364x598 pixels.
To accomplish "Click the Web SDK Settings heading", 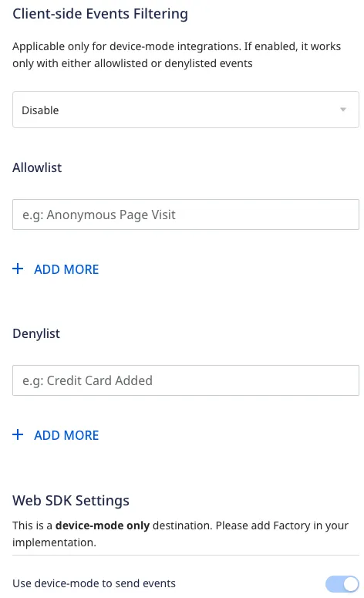I will (71, 500).
